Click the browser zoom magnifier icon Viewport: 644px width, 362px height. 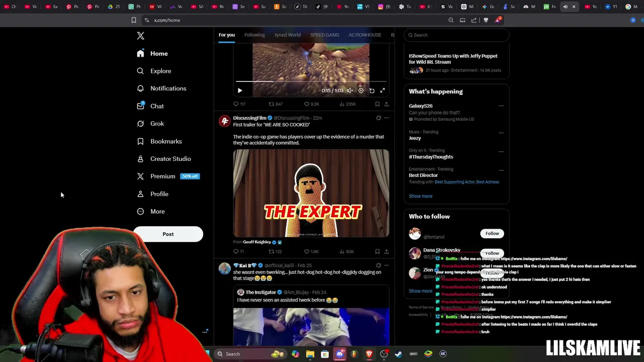[x=451, y=20]
